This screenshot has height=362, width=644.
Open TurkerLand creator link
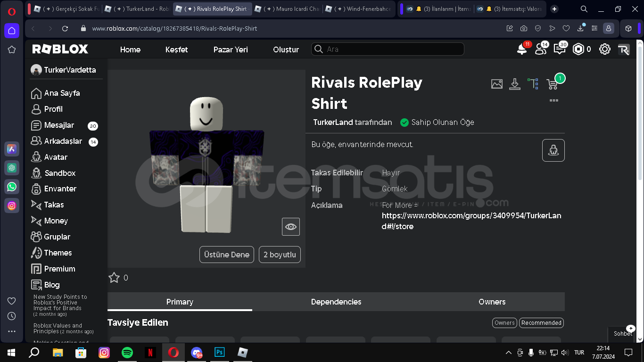pos(333,122)
